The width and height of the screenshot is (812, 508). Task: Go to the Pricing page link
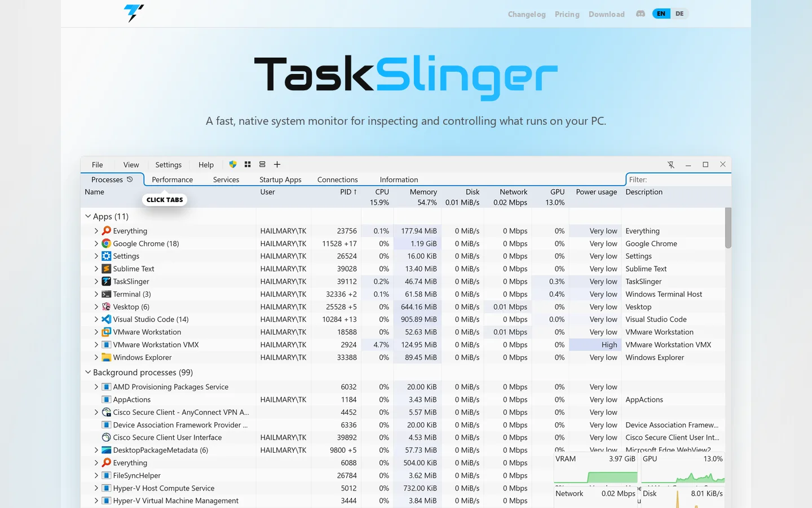click(567, 14)
